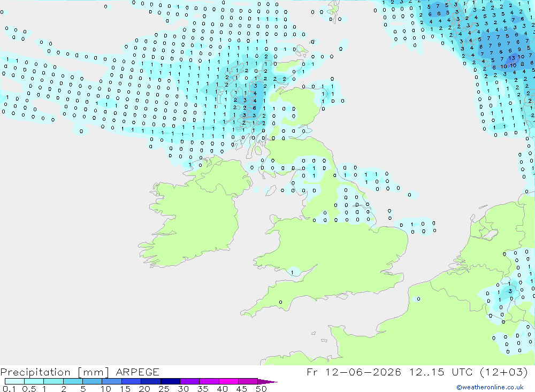
Task: Select the legend label '20'
Action: click(144, 389)
